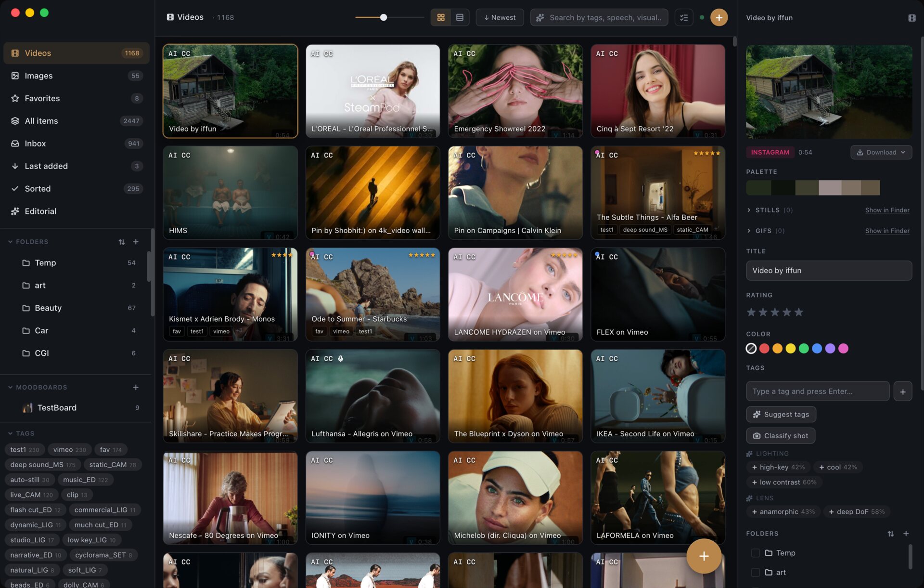Collapse the FOLDERS section in sidebar

pyautogui.click(x=28, y=242)
